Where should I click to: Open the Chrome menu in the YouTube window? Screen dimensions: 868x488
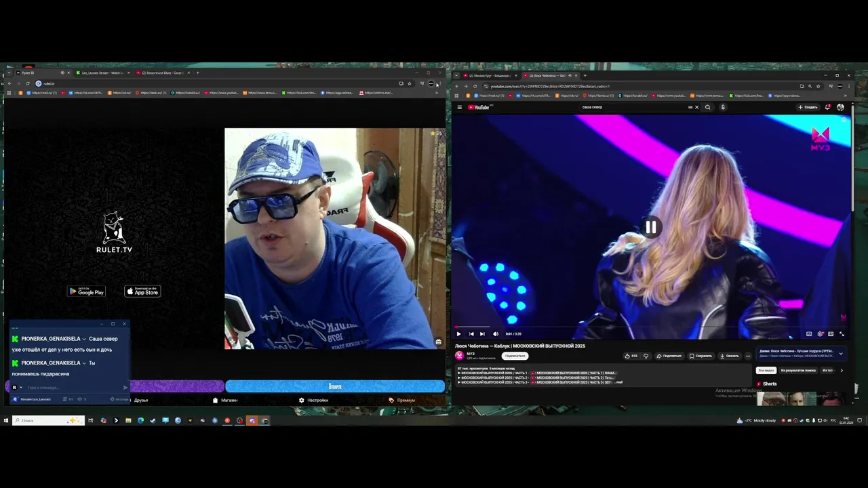(849, 86)
